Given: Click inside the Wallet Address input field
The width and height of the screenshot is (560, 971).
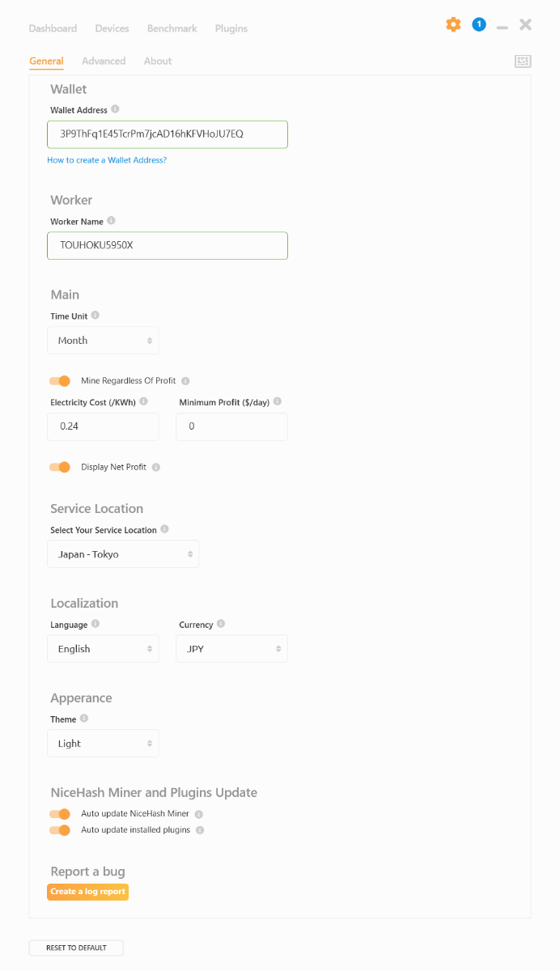Looking at the screenshot, I should (x=167, y=134).
